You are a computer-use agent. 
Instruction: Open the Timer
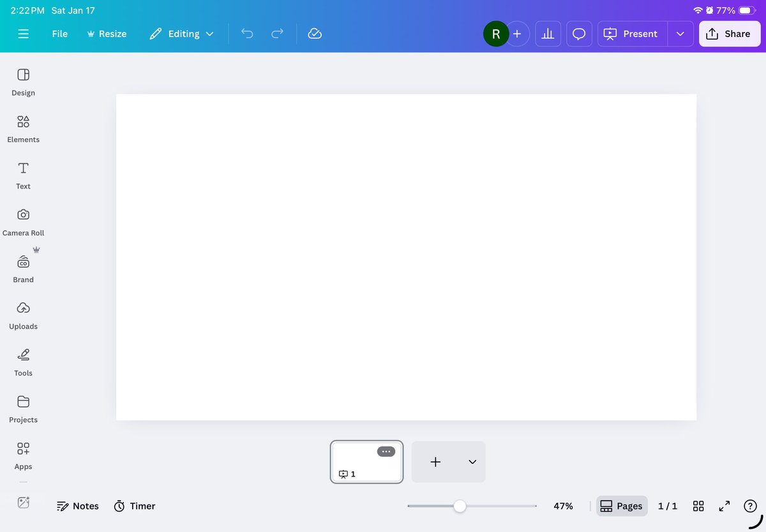(x=135, y=506)
